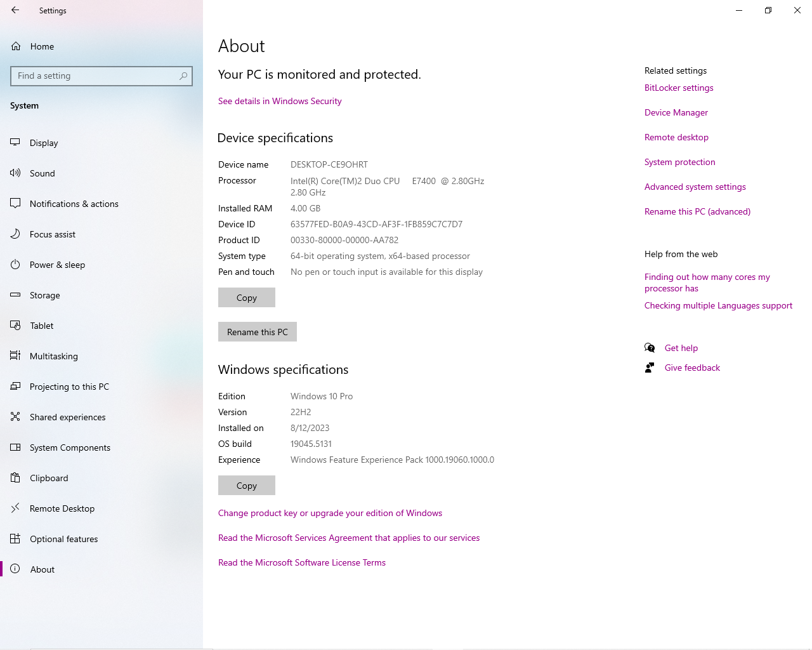Viewport: 812px width, 650px height.
Task: Click the Shared experiences icon
Action: click(x=15, y=417)
